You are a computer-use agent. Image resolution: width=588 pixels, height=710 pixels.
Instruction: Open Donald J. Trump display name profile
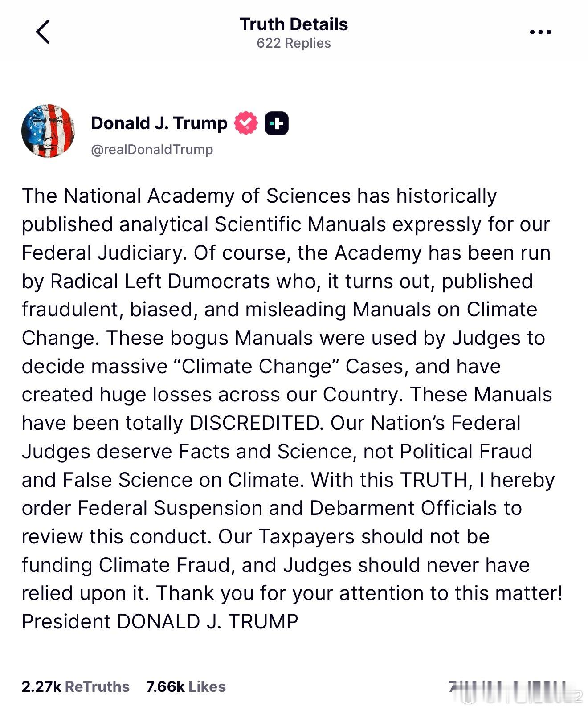[x=159, y=123]
